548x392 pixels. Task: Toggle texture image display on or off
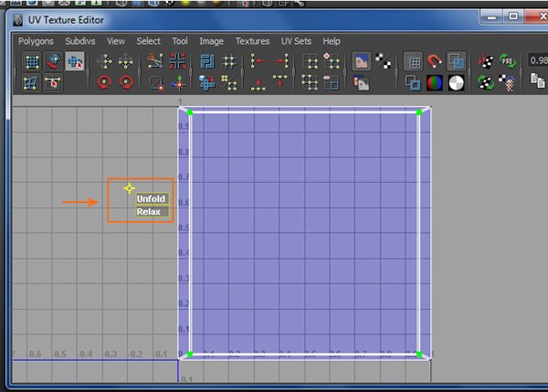point(362,61)
